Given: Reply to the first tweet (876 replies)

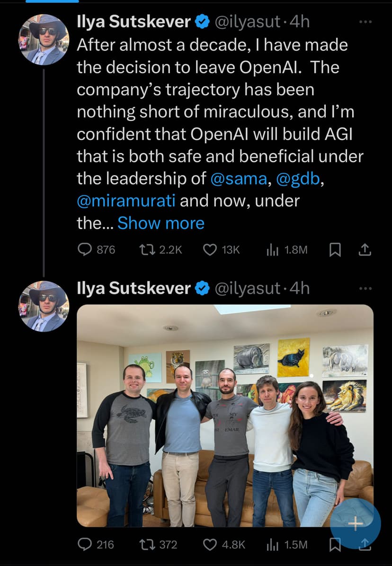Looking at the screenshot, I should tap(84, 249).
